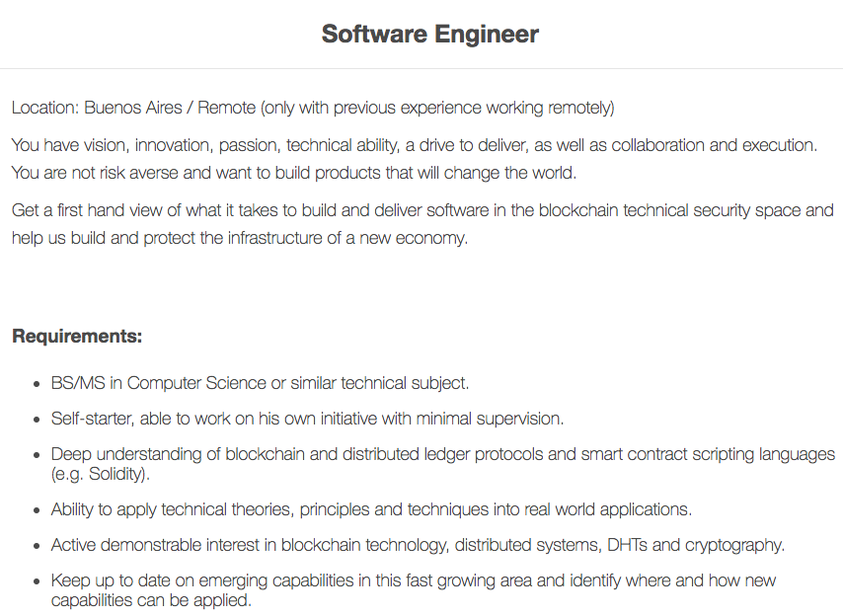
Task: Click the "capabilities can be applied." line
Action: click(151, 600)
